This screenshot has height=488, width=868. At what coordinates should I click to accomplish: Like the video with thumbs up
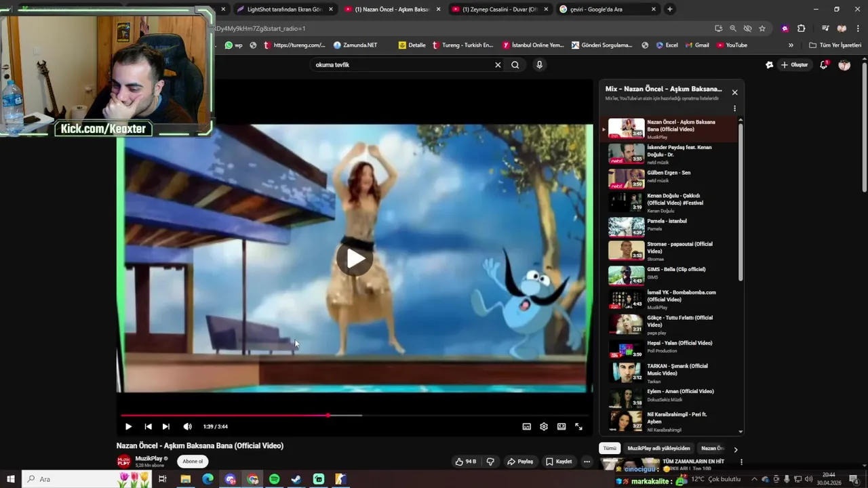(x=465, y=462)
